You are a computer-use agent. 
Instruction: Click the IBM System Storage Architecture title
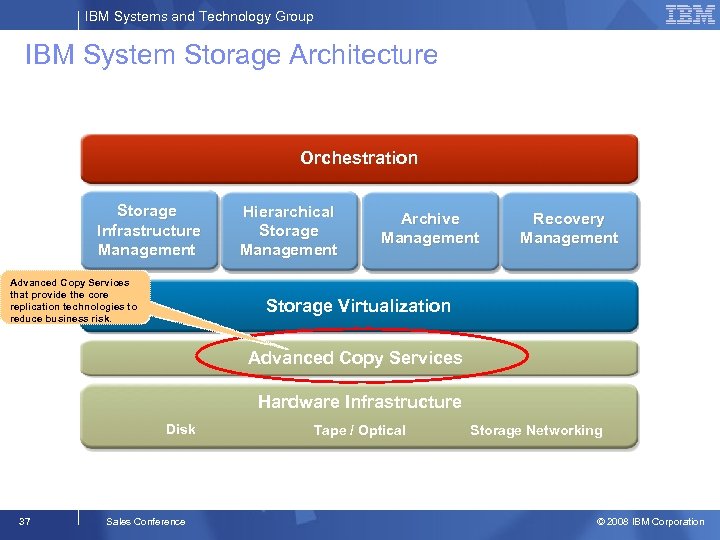231,55
